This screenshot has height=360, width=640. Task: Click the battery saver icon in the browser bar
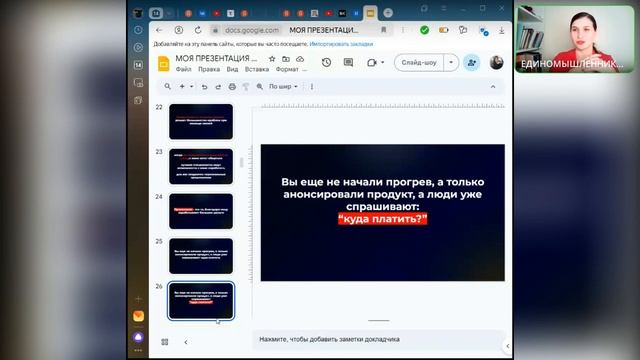coord(443,30)
